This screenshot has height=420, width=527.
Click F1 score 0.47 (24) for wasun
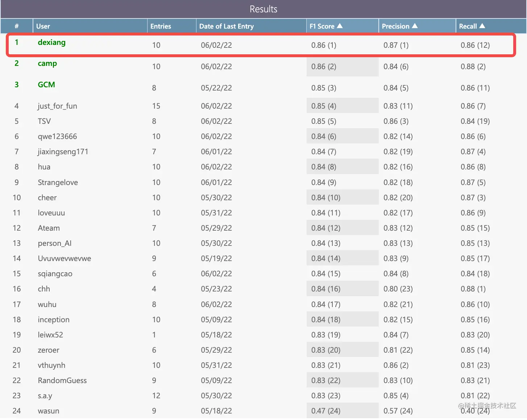coord(326,411)
